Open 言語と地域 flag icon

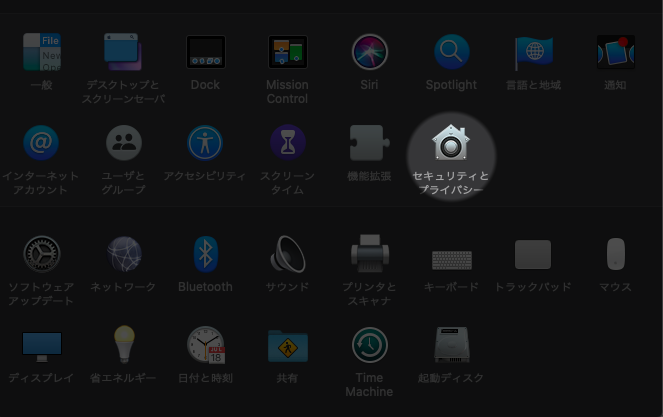click(x=534, y=53)
